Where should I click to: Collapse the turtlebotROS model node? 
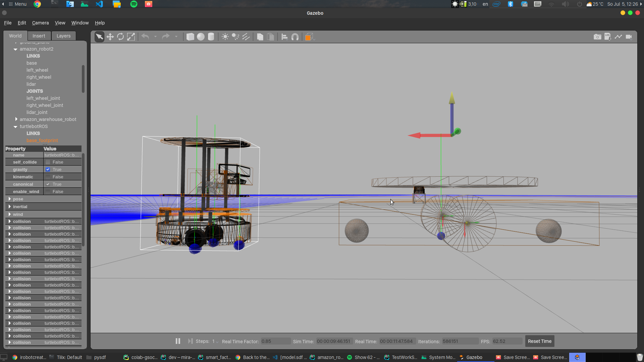[x=15, y=127]
